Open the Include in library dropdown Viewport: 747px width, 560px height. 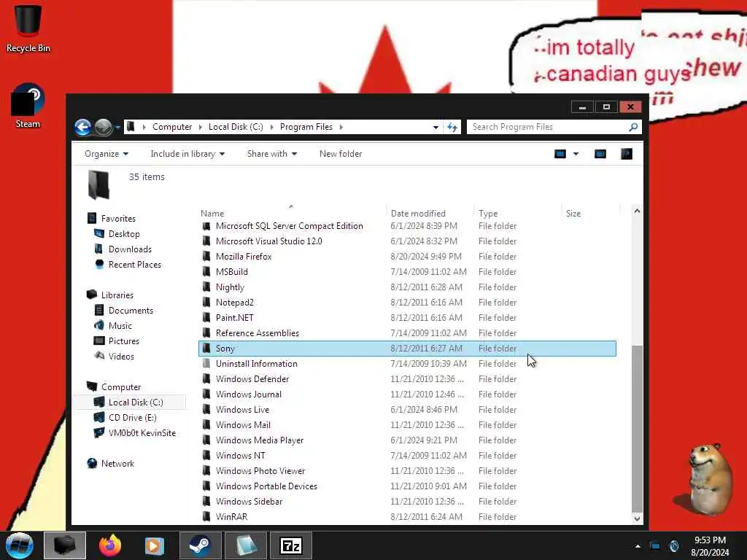pos(187,154)
